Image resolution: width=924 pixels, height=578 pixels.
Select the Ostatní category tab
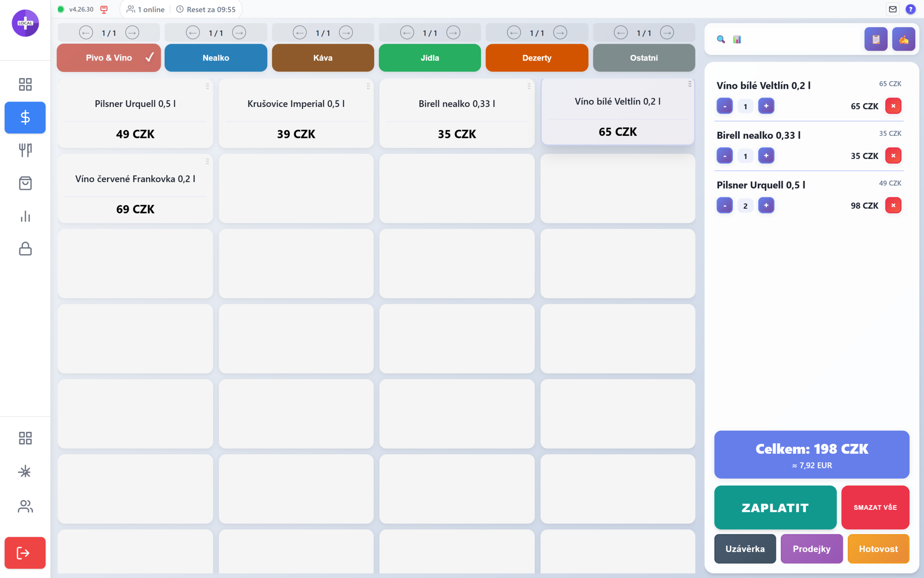[x=644, y=58]
